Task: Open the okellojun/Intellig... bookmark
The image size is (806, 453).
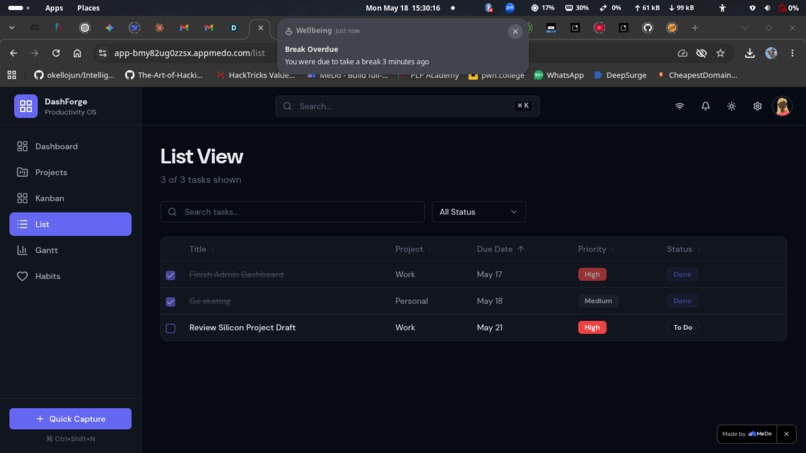Action: tap(75, 75)
